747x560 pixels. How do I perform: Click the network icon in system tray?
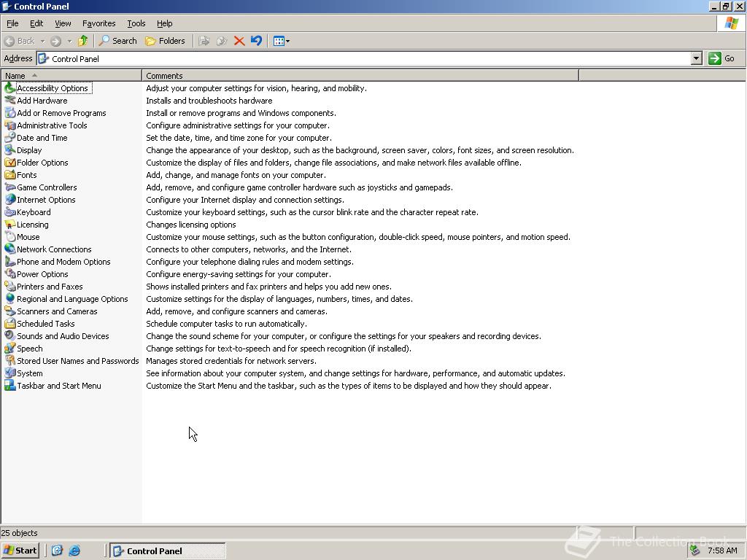point(694,551)
